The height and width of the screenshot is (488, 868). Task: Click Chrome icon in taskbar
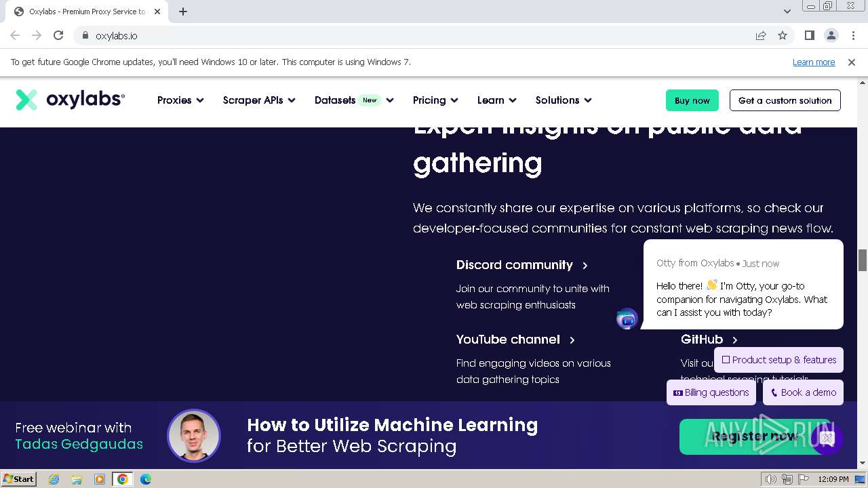pos(123,479)
